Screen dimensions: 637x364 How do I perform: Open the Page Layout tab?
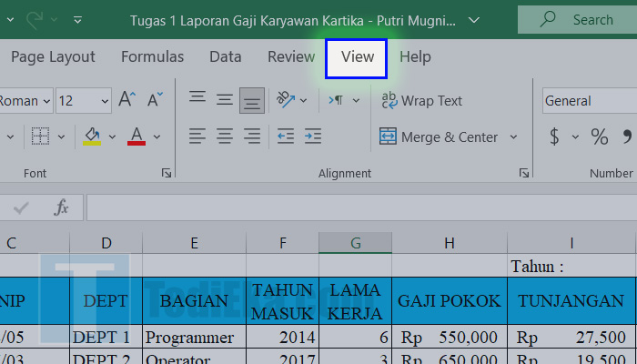tap(53, 56)
